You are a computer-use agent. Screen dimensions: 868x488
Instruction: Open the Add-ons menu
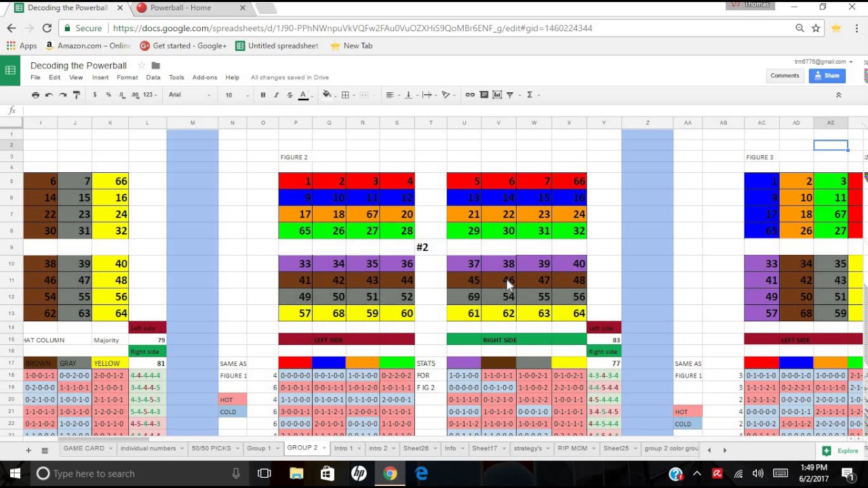pos(205,77)
